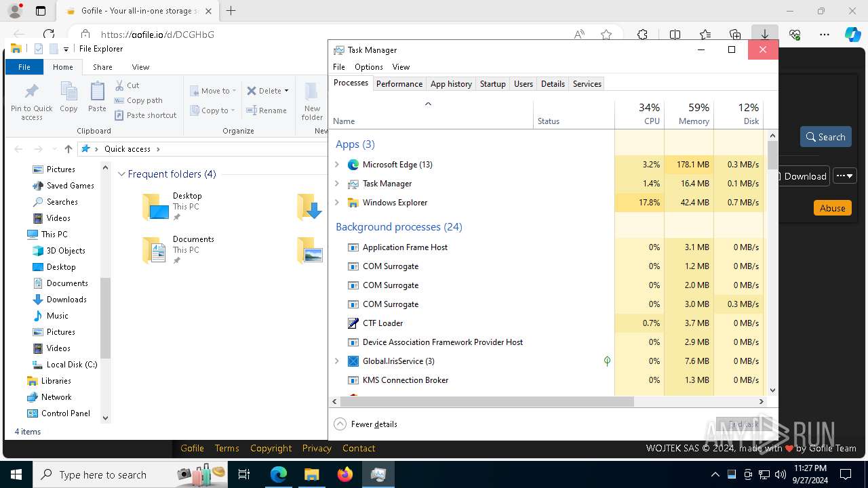This screenshot has height=488, width=868.
Task: Expand Windows Explorer process group
Action: pos(337,203)
